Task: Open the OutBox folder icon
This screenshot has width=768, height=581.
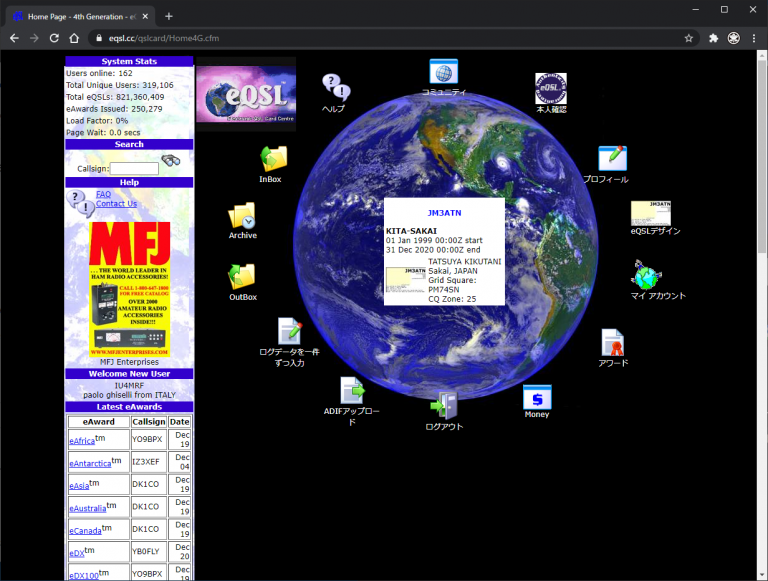Action: (x=242, y=277)
